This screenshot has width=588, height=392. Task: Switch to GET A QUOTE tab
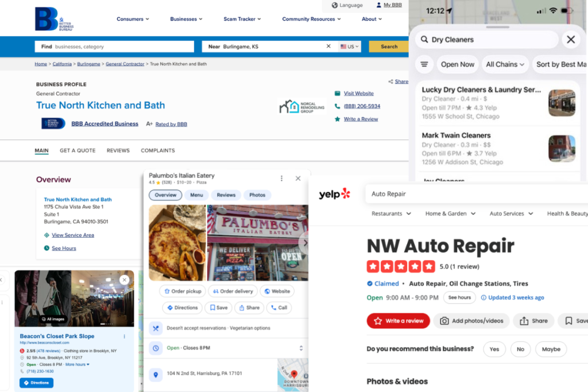[x=78, y=150]
